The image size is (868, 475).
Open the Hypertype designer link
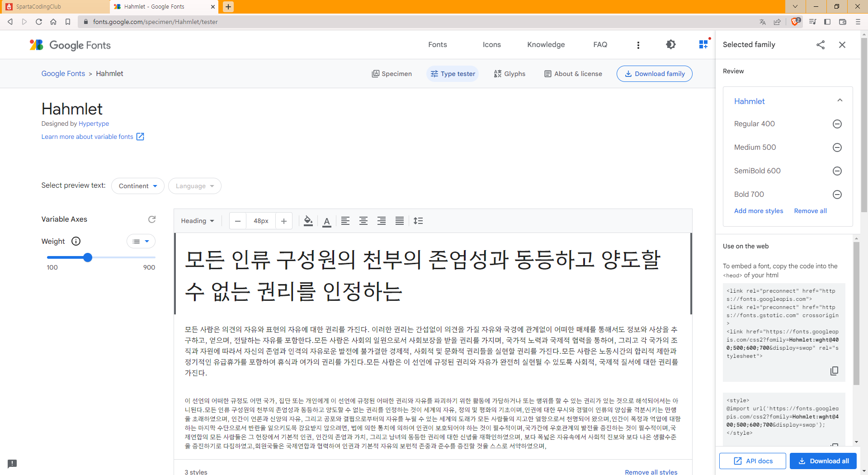tap(94, 123)
